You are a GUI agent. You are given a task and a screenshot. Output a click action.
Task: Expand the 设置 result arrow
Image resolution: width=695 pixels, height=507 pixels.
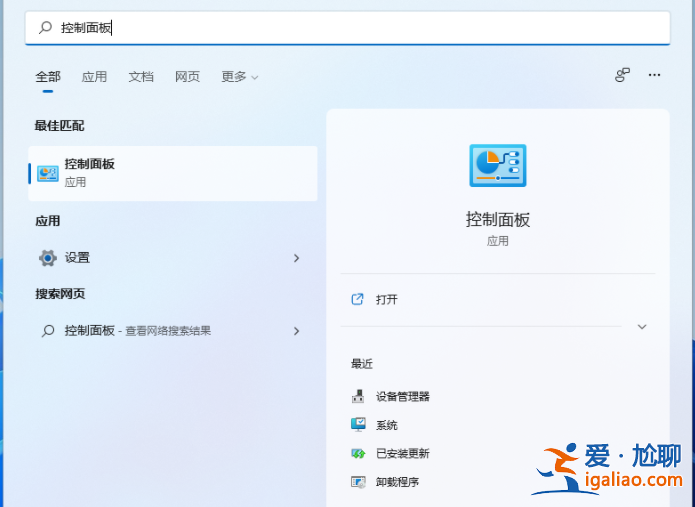(297, 258)
